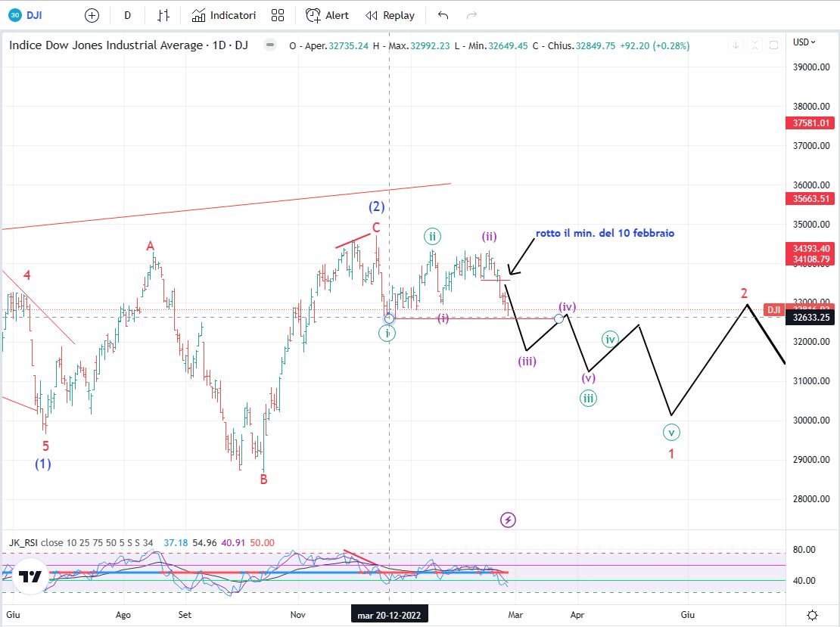The image size is (840, 627).
Task: Click the 39000.00 price axis label
Action: coord(811,67)
